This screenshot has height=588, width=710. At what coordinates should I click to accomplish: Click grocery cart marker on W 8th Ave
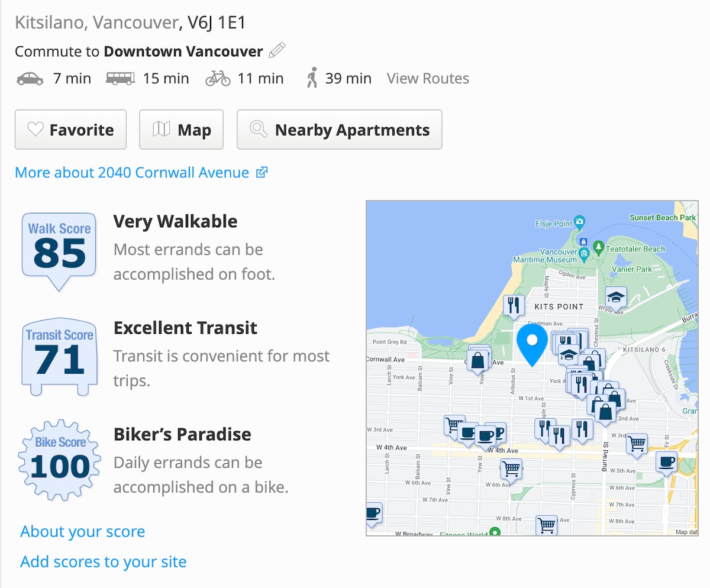coord(547,525)
